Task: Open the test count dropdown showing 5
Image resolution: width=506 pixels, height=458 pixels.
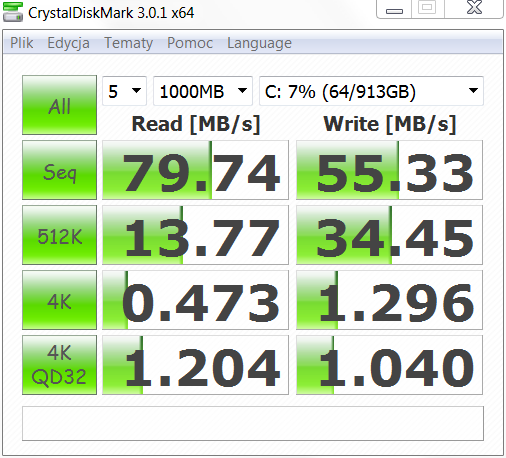Action: click(124, 91)
